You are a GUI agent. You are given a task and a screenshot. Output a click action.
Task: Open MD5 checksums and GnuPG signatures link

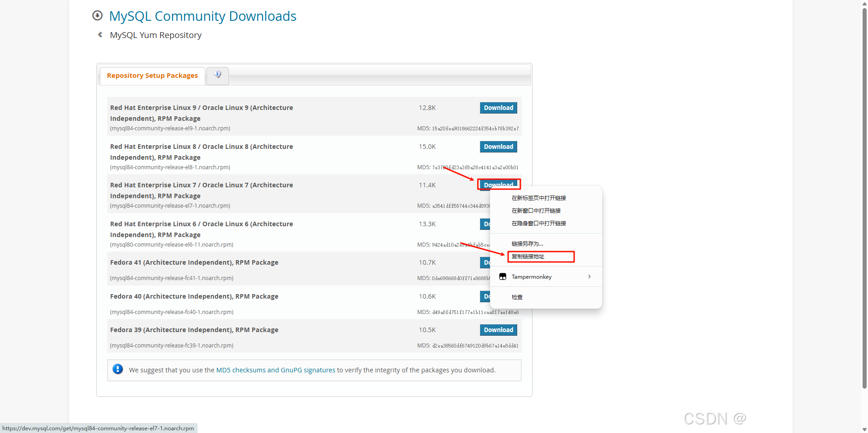point(276,370)
